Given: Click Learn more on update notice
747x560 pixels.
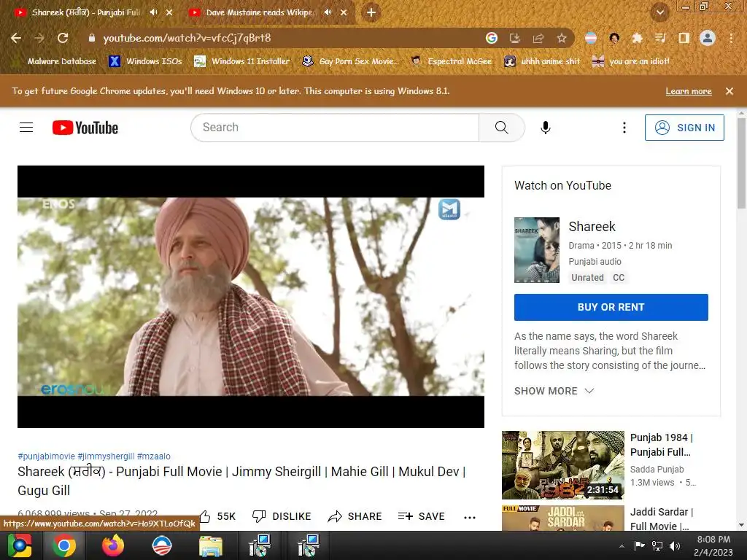Looking at the screenshot, I should [689, 91].
